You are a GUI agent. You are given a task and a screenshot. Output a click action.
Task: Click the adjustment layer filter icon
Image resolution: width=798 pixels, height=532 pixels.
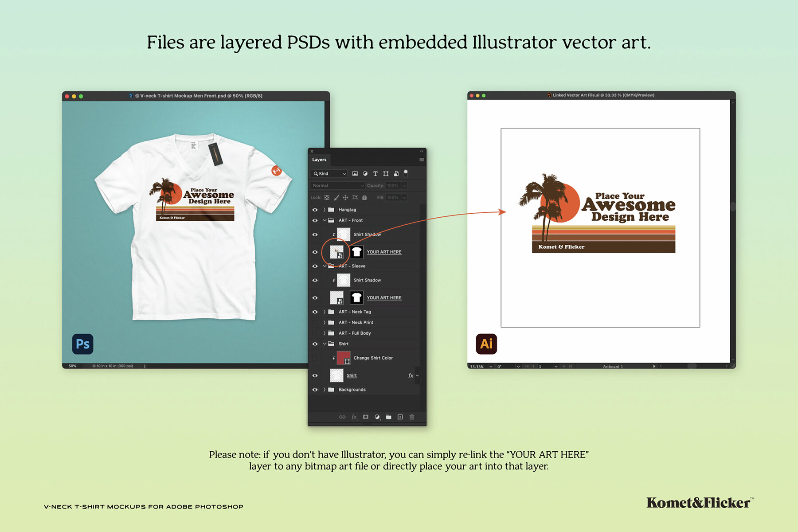[x=365, y=174]
